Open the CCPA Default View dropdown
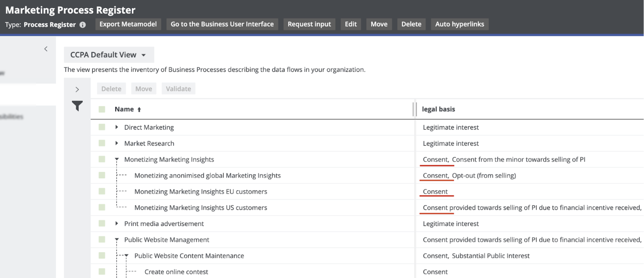This screenshot has height=278, width=644. (109, 54)
